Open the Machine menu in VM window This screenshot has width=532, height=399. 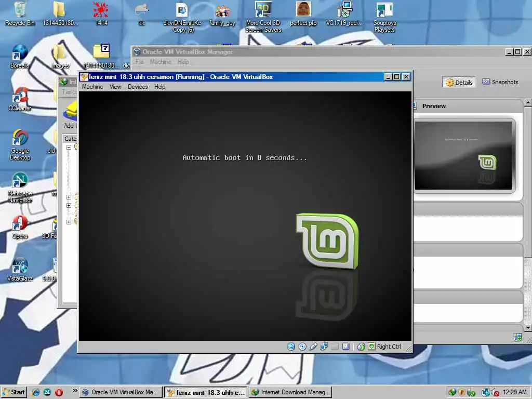92,87
